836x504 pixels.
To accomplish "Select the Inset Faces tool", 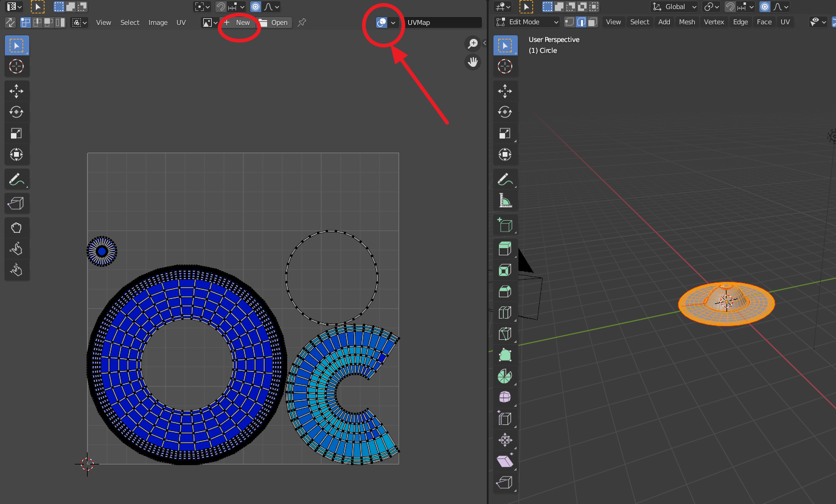I will pos(505,271).
